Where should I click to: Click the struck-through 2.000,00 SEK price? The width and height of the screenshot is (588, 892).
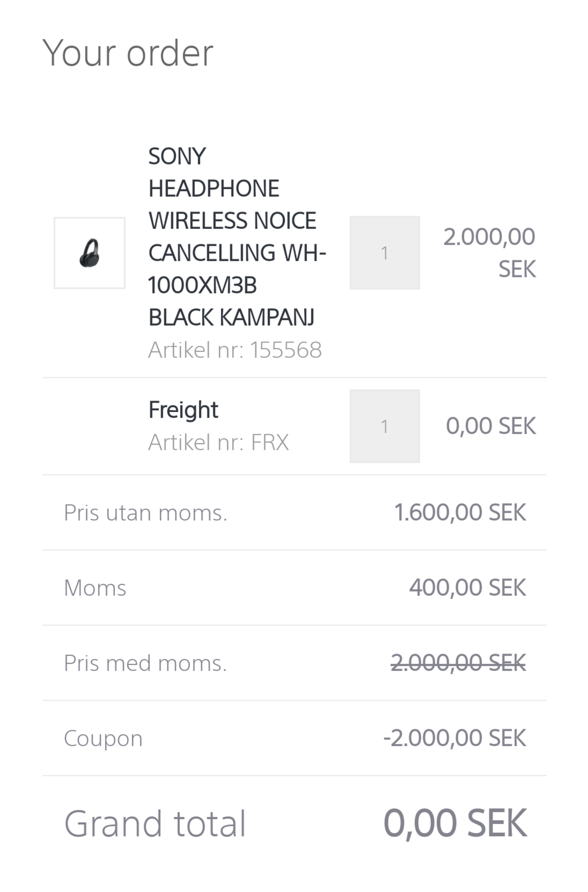coord(458,663)
